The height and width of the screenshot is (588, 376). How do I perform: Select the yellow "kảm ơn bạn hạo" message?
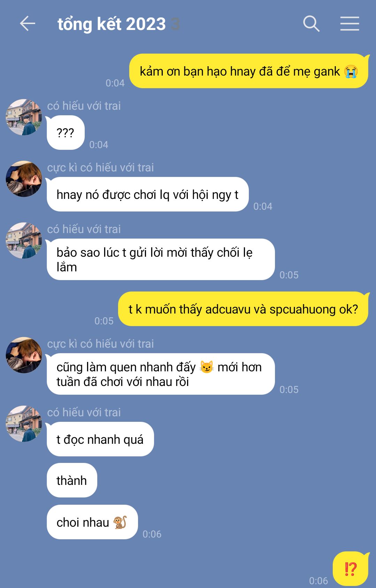click(249, 71)
